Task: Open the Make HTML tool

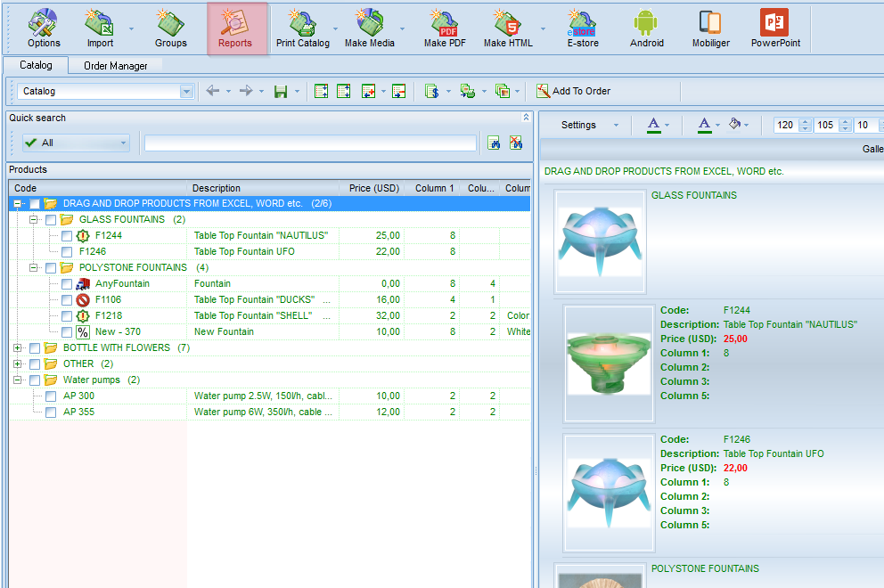Action: click(x=508, y=29)
